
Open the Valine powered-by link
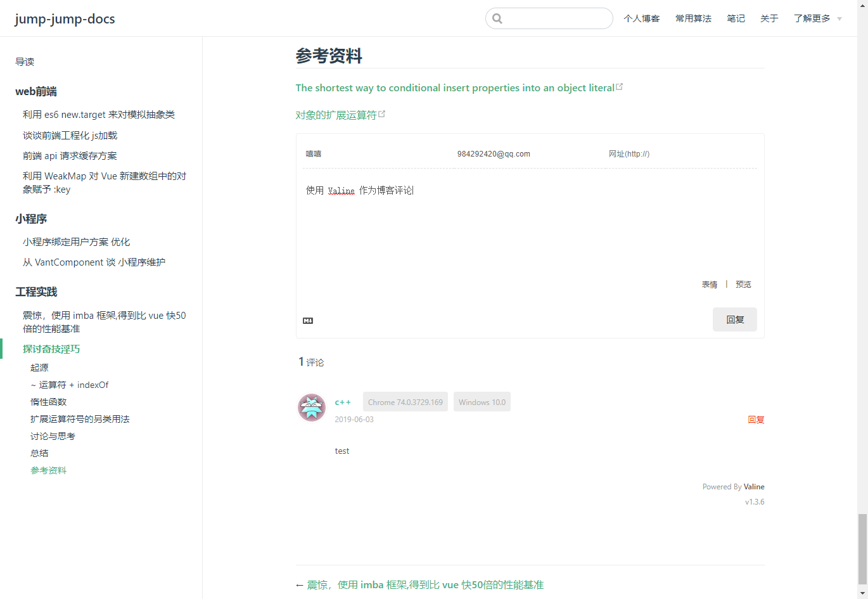pos(754,487)
